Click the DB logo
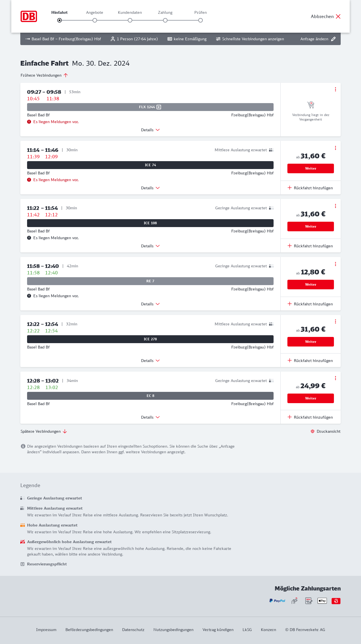This screenshot has width=361, height=644. [x=29, y=16]
